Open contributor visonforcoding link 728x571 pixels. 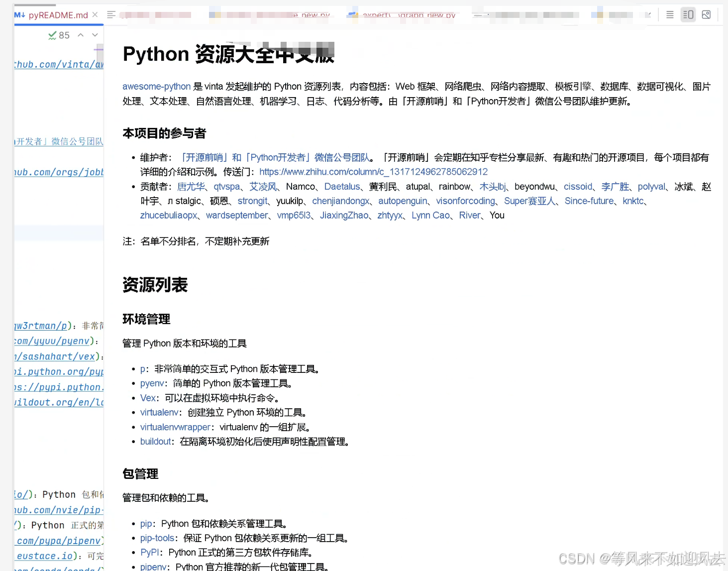(x=465, y=201)
